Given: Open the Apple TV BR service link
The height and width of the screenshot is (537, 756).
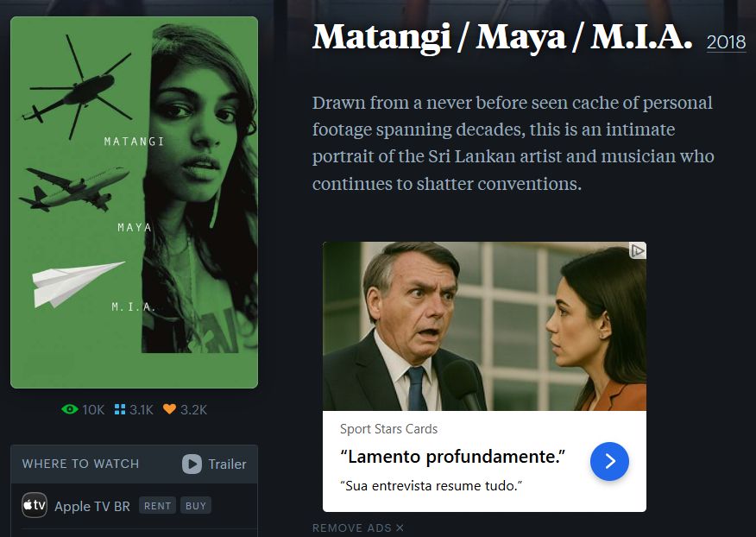Looking at the screenshot, I should coord(92,506).
